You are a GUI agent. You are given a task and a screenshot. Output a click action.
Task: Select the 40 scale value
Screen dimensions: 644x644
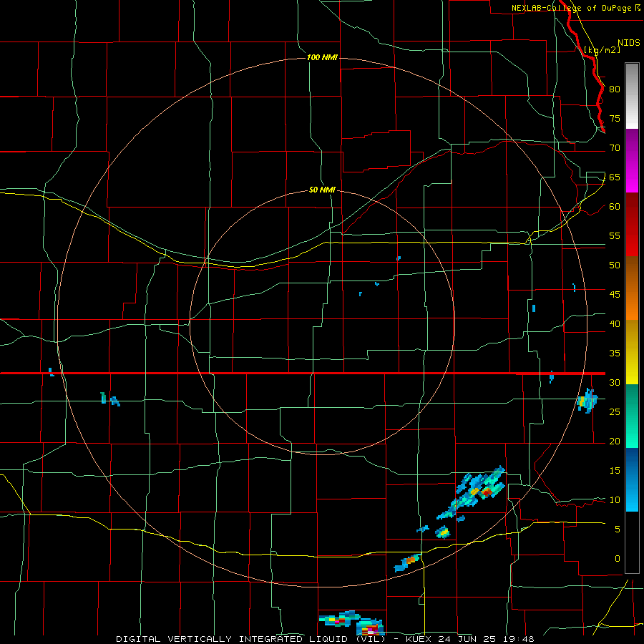tap(615, 324)
